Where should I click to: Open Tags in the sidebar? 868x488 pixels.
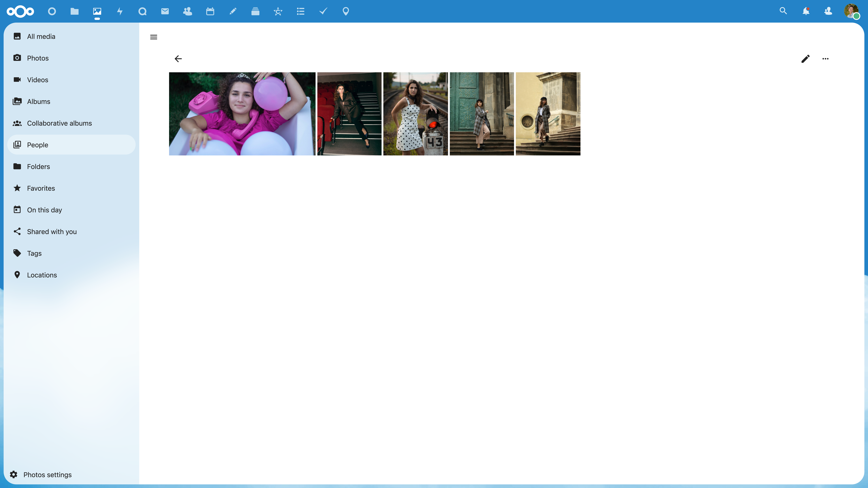pyautogui.click(x=71, y=253)
